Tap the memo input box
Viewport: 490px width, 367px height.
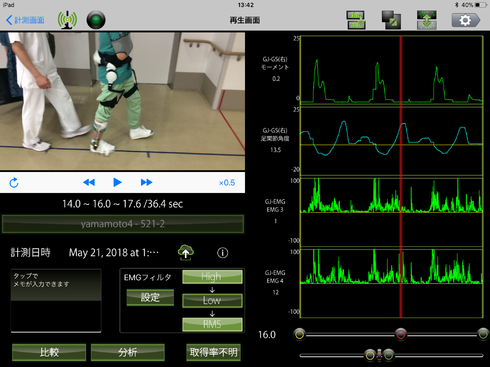56,301
